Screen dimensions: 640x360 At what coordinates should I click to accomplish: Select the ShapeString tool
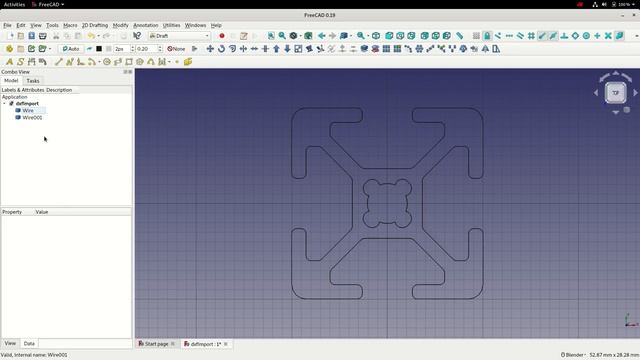(x=20, y=62)
